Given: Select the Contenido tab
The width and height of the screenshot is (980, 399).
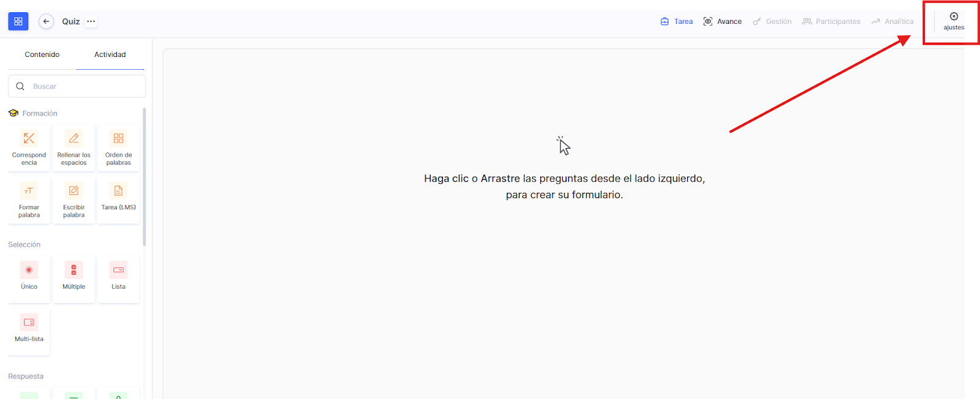Looking at the screenshot, I should [42, 54].
